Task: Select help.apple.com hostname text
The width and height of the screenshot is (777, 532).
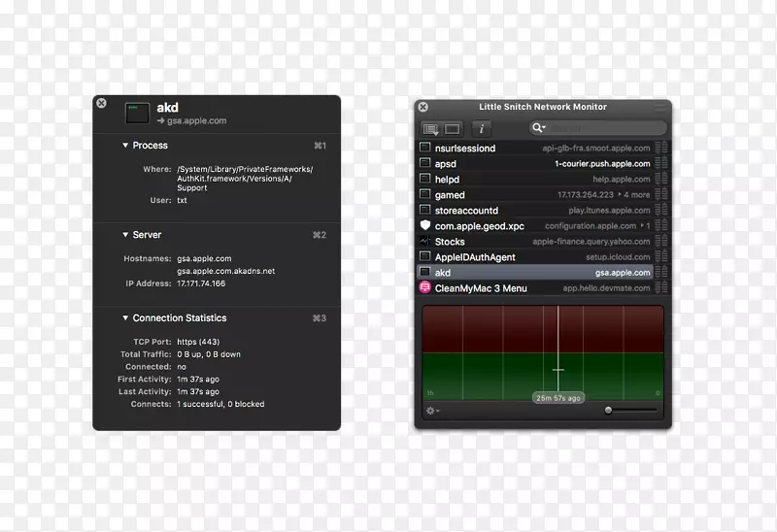Action: (x=622, y=180)
